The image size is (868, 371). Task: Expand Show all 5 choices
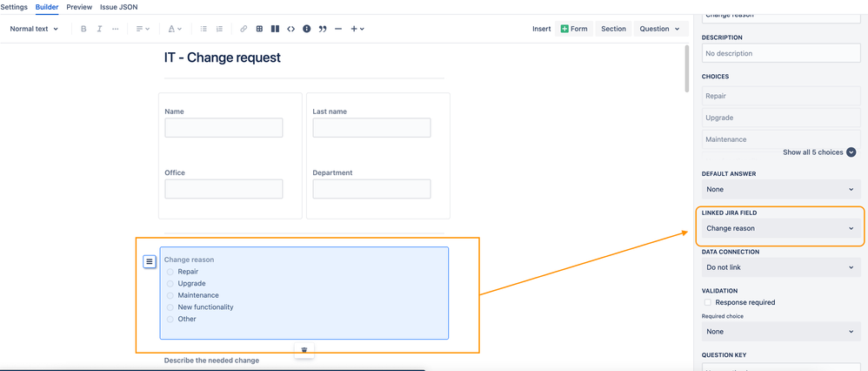(x=819, y=152)
